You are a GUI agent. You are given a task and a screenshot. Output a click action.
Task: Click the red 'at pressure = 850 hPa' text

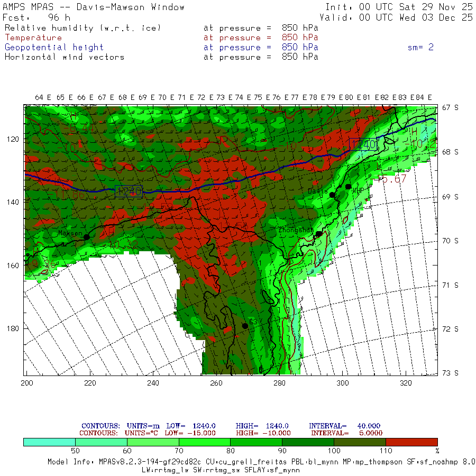click(261, 38)
